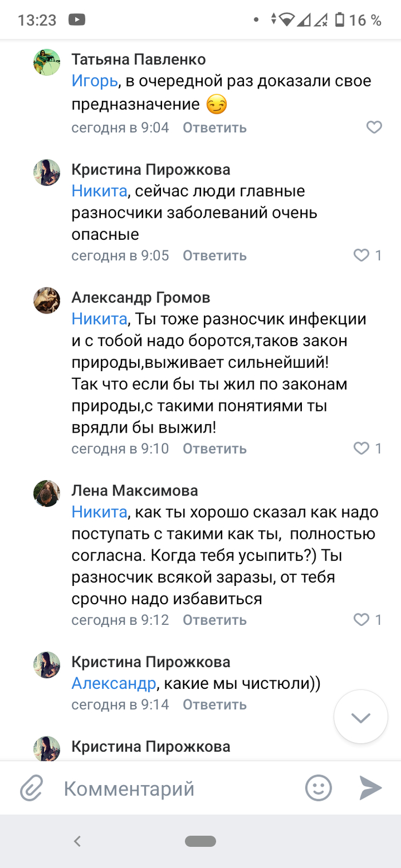Tap the paperclip attachment icon
This screenshot has height=868, width=401.
pyautogui.click(x=32, y=789)
